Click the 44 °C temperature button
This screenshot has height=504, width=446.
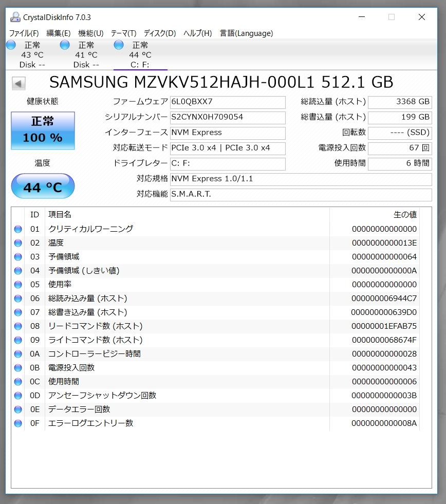43,186
